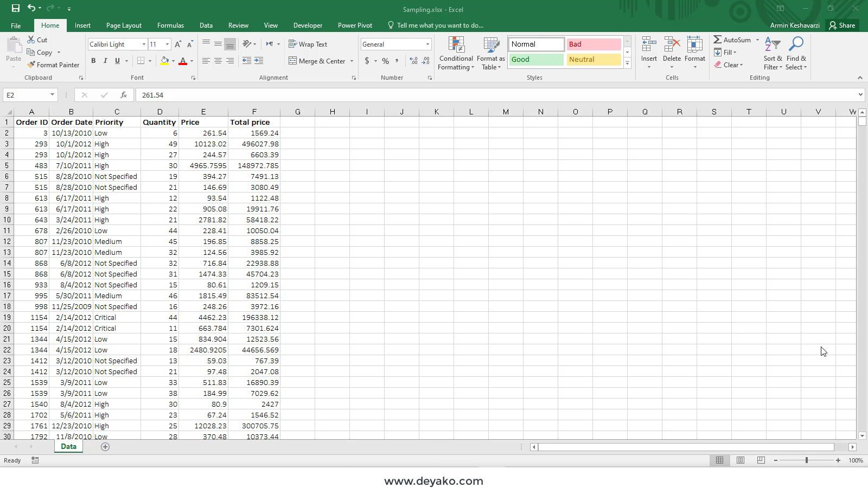Open Sort & Filter options
Viewport: 868px width, 488px height.
click(x=773, y=54)
